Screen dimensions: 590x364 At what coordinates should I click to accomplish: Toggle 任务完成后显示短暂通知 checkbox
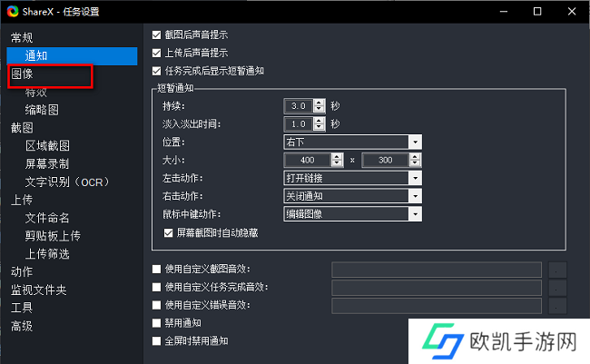pos(156,71)
